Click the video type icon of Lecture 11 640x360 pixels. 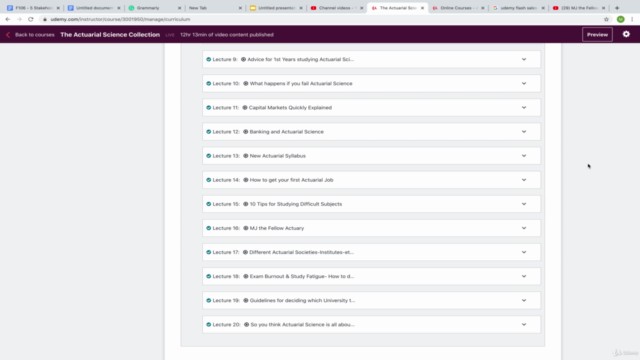245,107
